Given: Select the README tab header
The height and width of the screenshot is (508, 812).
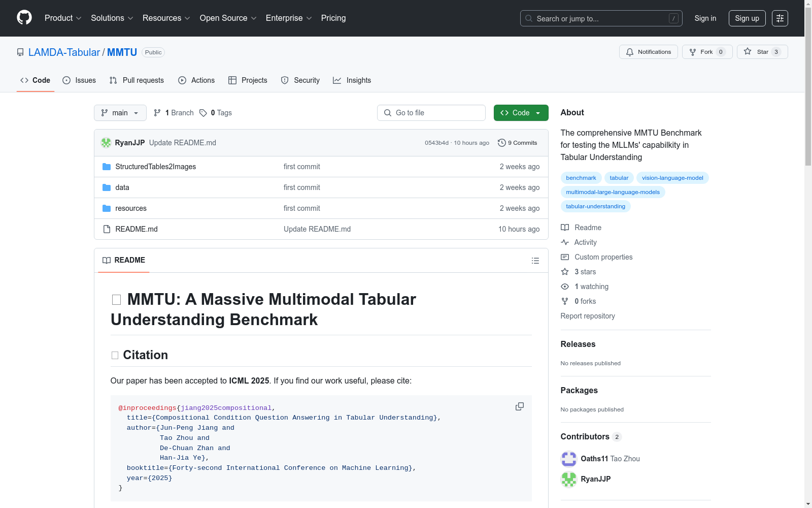Looking at the screenshot, I should 124,260.
